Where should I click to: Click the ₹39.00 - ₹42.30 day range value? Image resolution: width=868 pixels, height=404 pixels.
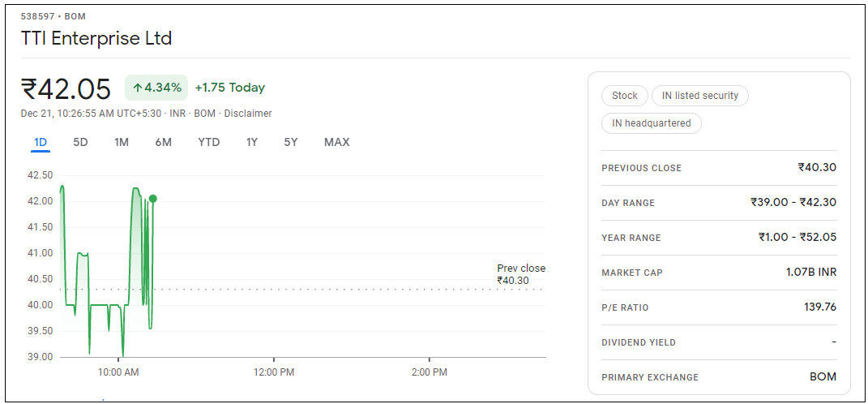[x=793, y=202]
